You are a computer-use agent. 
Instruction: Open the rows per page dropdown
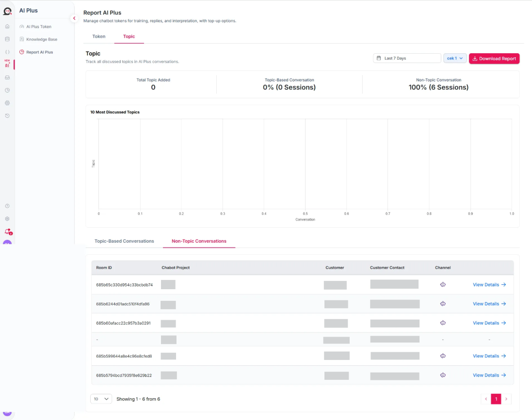click(x=101, y=399)
